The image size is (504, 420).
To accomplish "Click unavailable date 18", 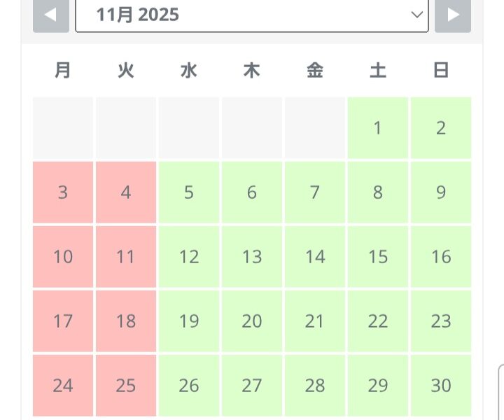I will pyautogui.click(x=126, y=321).
